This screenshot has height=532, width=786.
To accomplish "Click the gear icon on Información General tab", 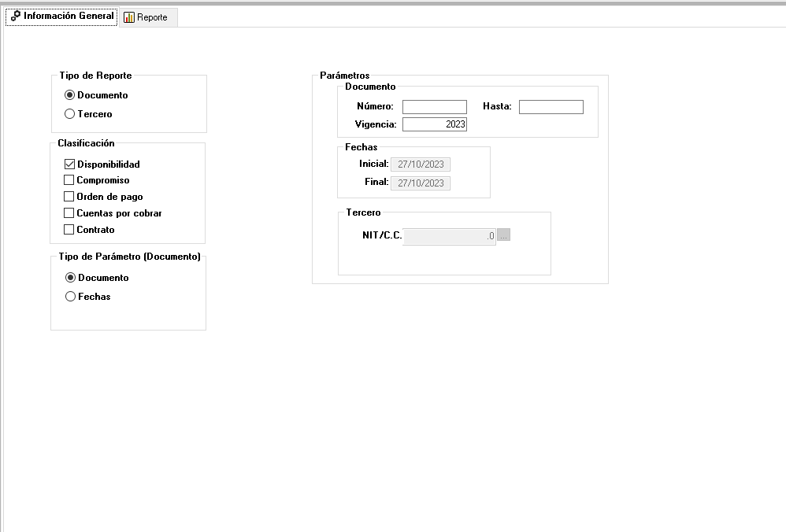I will tap(15, 17).
